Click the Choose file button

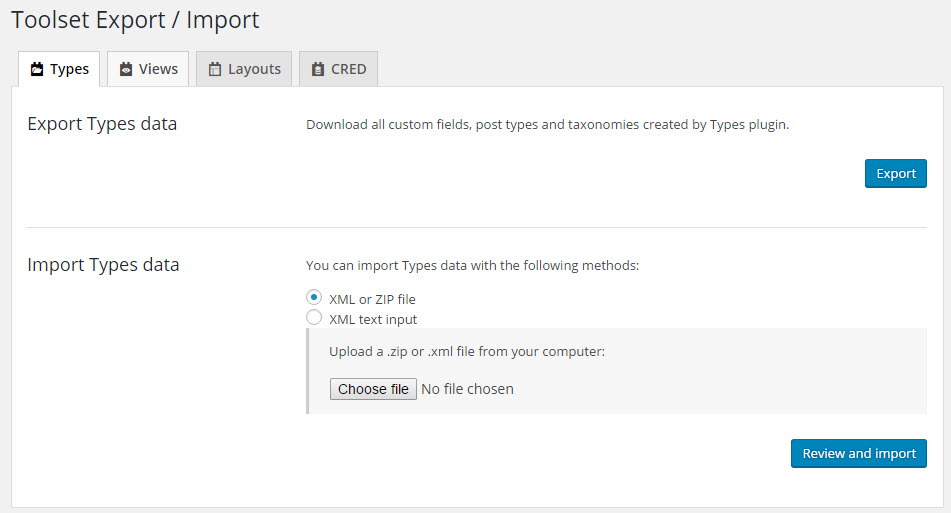(373, 389)
